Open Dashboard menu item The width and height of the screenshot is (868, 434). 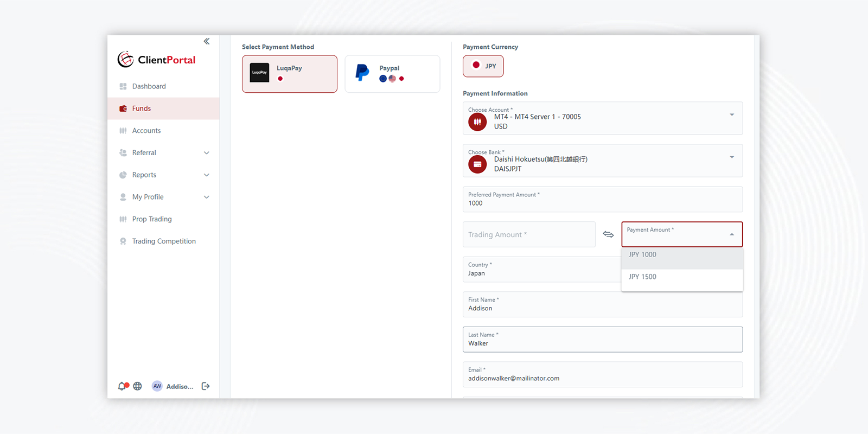click(x=163, y=86)
